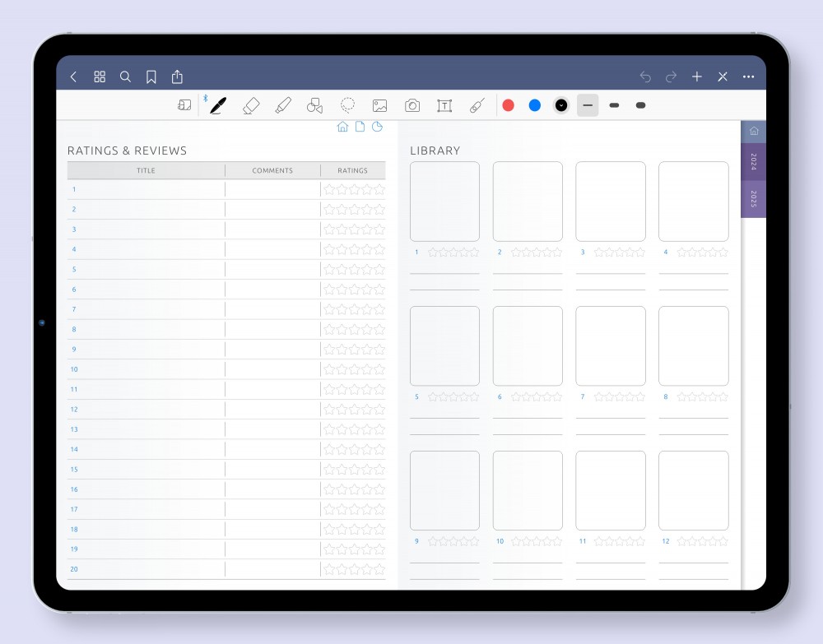Select library cover box 12

pyautogui.click(x=693, y=490)
